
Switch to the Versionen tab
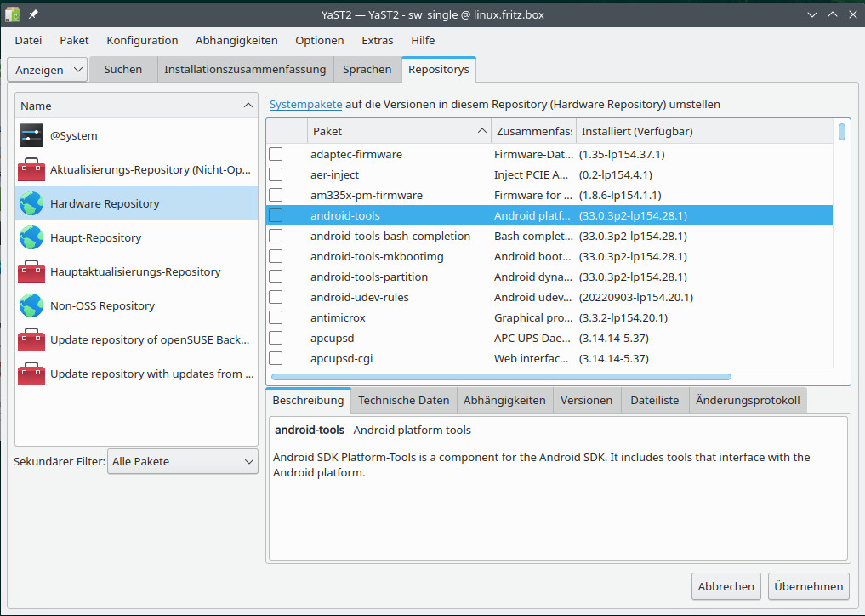[x=587, y=400]
